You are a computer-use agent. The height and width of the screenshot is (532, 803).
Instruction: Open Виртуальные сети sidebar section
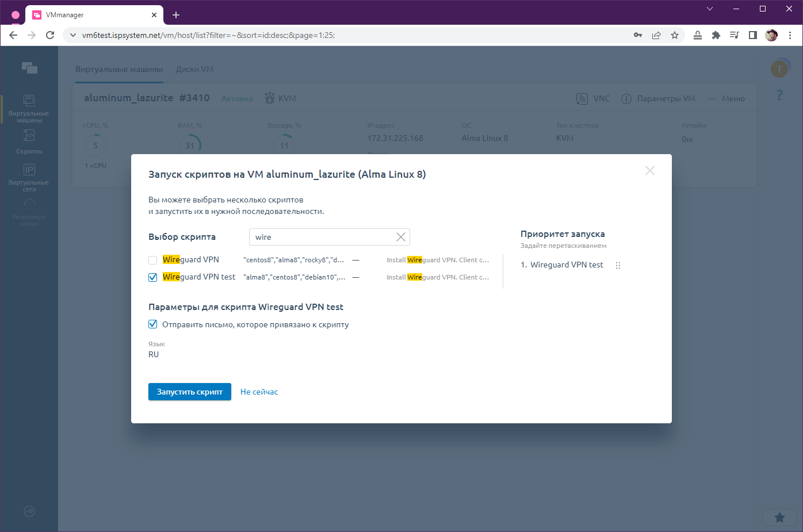tap(29, 177)
